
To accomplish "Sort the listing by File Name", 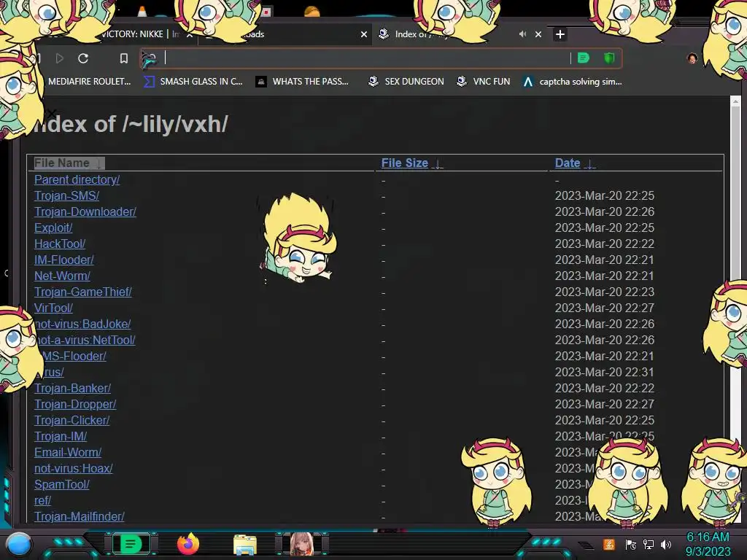I will [x=69, y=163].
